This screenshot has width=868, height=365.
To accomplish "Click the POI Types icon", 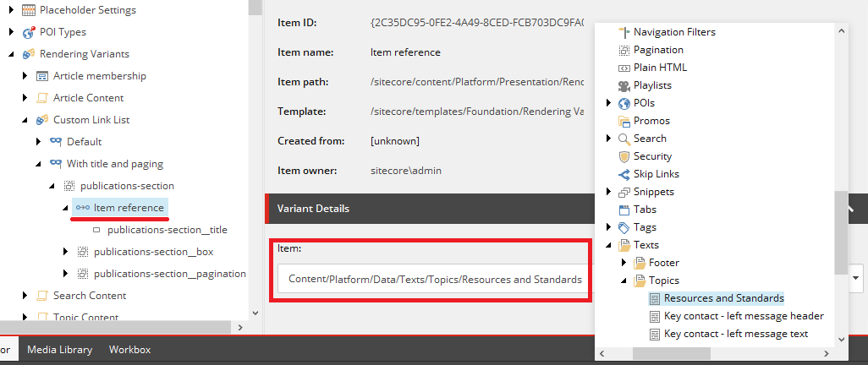I will coord(28,32).
